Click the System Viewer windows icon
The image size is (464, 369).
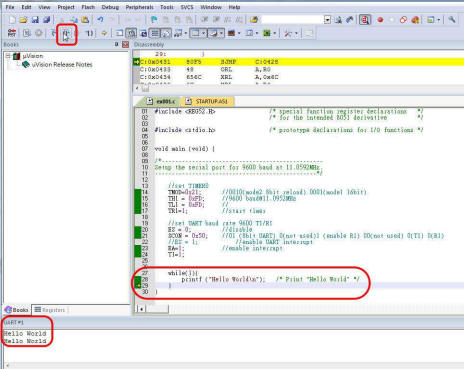point(267,33)
